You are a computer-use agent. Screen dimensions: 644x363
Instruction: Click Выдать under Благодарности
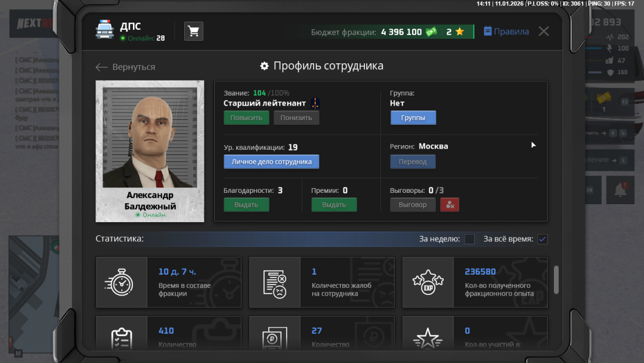[x=246, y=204]
